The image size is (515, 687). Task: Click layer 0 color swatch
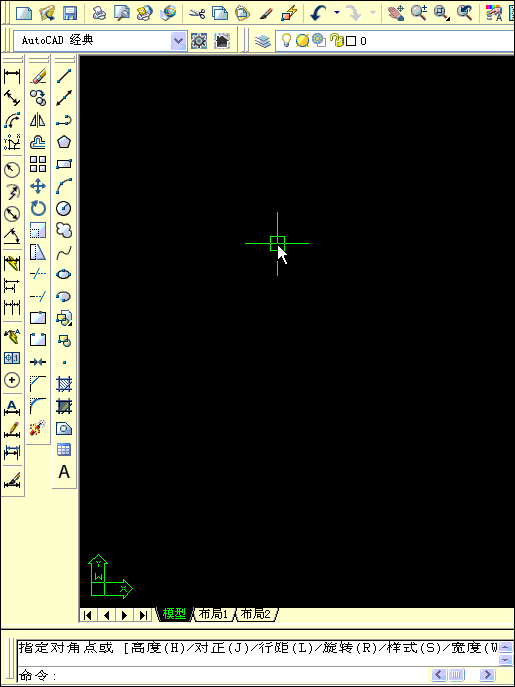click(351, 41)
